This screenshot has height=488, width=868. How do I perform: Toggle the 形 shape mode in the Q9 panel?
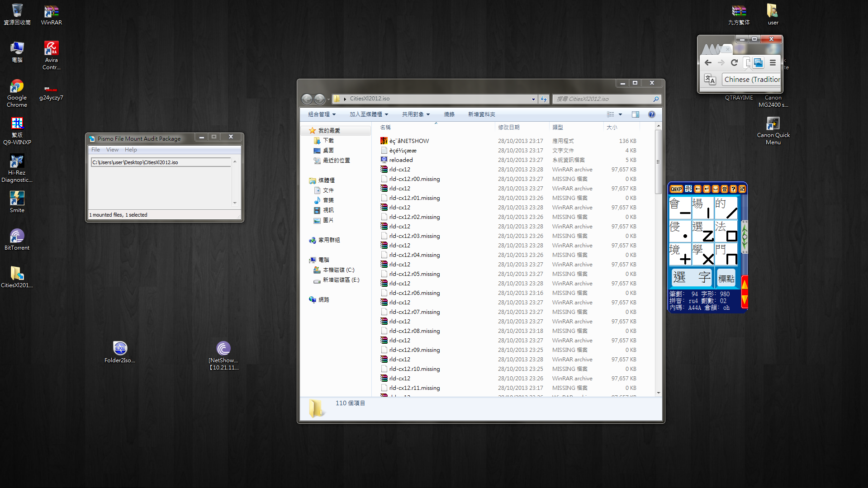point(688,189)
